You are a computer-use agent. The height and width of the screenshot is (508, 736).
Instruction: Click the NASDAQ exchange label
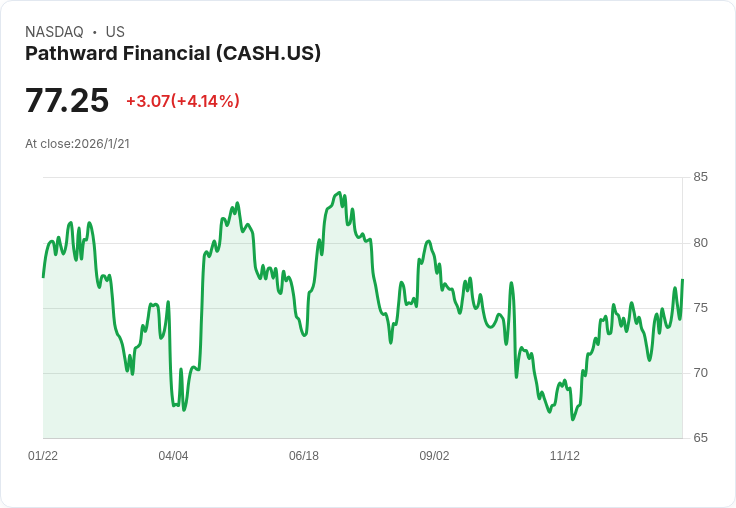click(x=54, y=31)
